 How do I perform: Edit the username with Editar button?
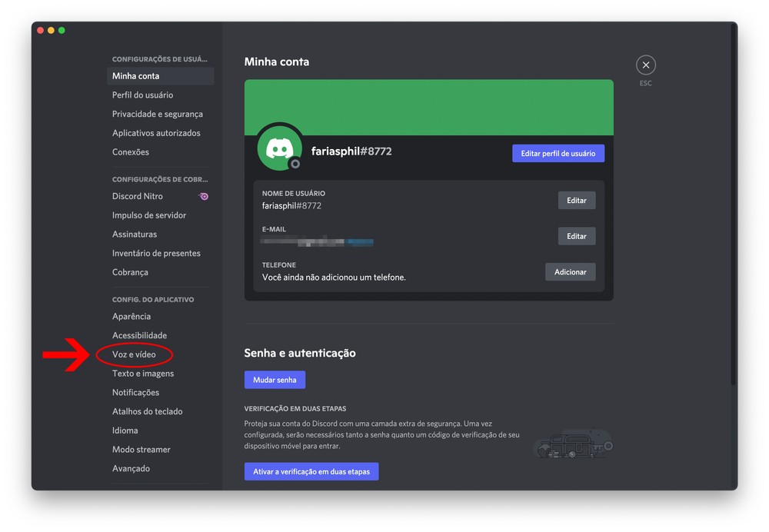[x=576, y=201]
